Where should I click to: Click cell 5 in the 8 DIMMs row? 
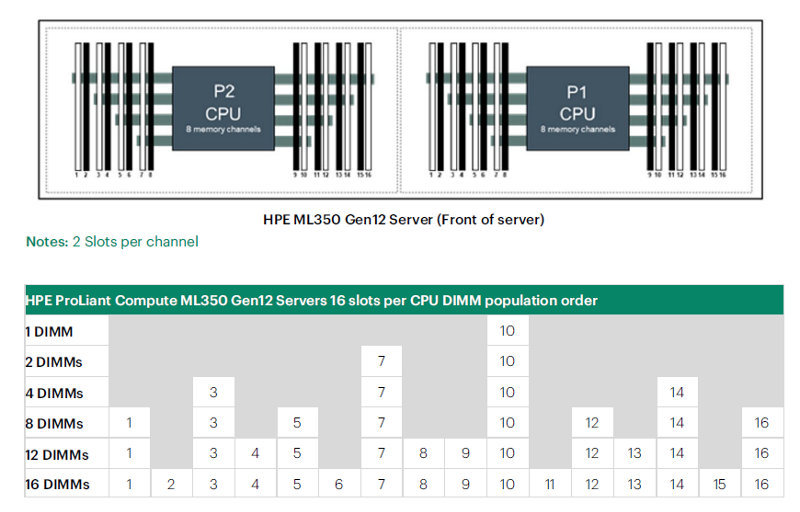pyautogui.click(x=297, y=423)
